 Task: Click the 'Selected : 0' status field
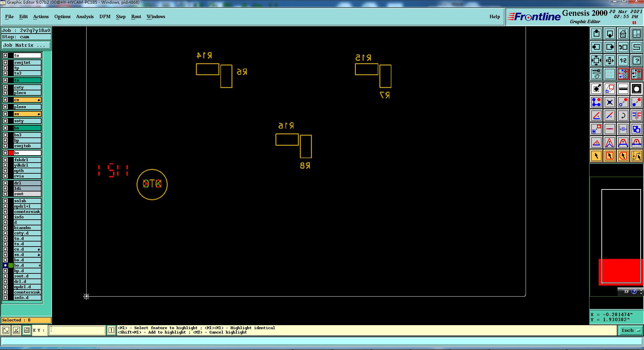pyautogui.click(x=26, y=320)
